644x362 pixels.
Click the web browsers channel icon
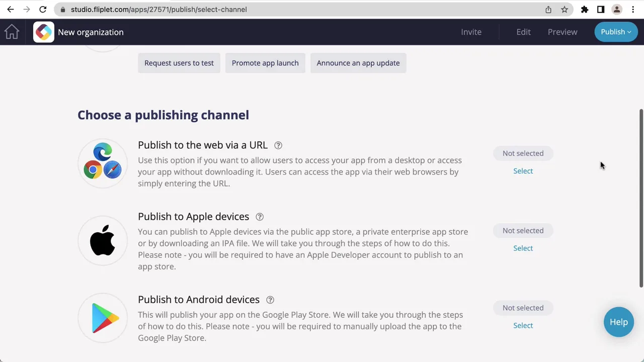tap(103, 163)
